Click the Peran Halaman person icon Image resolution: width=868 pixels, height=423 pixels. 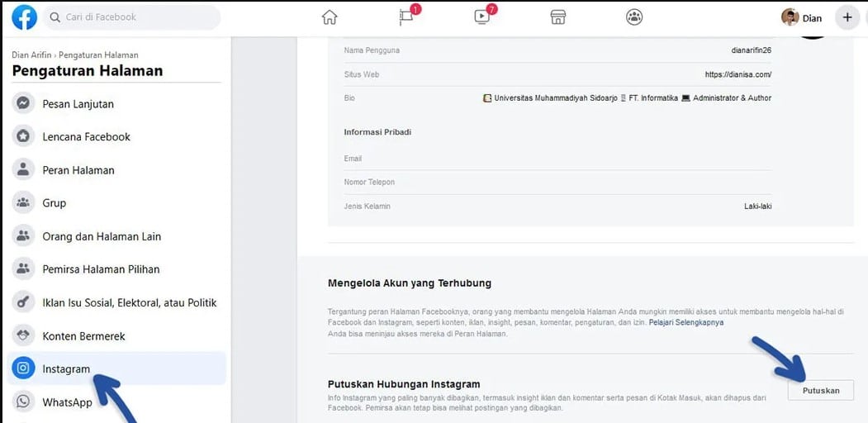click(x=23, y=170)
